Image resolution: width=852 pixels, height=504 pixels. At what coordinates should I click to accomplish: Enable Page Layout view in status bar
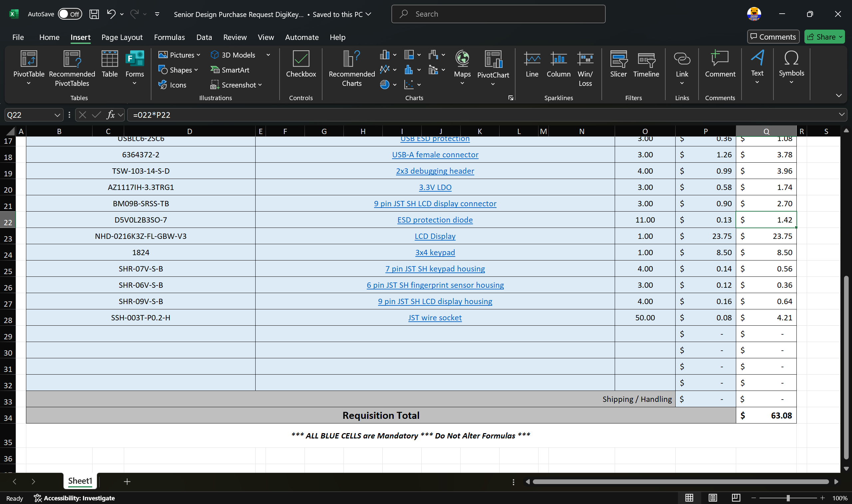pyautogui.click(x=712, y=498)
